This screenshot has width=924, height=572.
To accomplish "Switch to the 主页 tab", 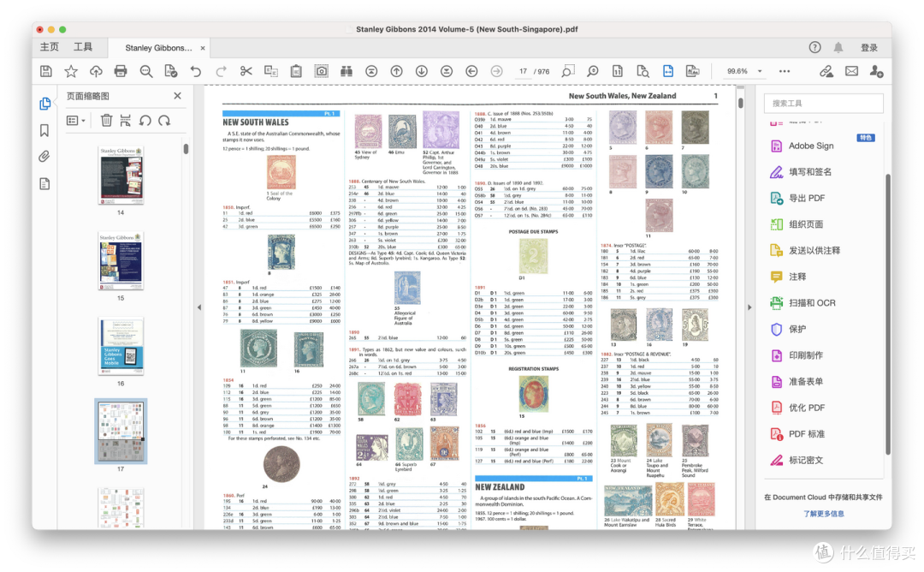I will 50,47.
